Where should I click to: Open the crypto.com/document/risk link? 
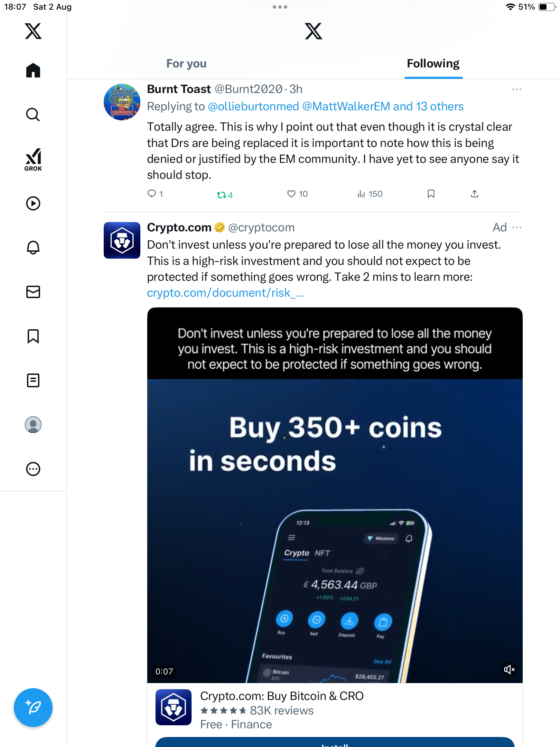(x=225, y=293)
